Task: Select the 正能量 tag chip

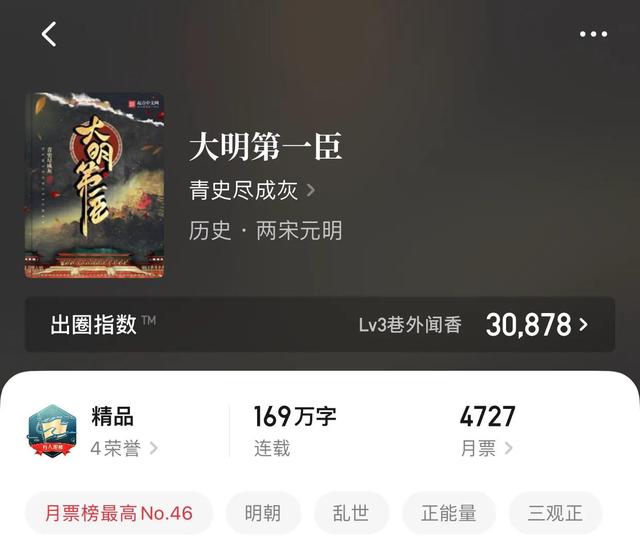Action: 449,513
